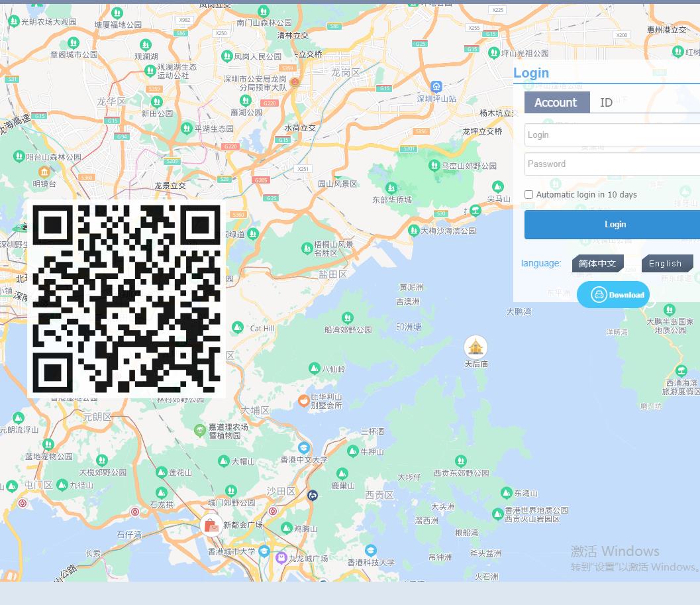Focus the Password input field
This screenshot has height=605, width=700.
tap(612, 164)
